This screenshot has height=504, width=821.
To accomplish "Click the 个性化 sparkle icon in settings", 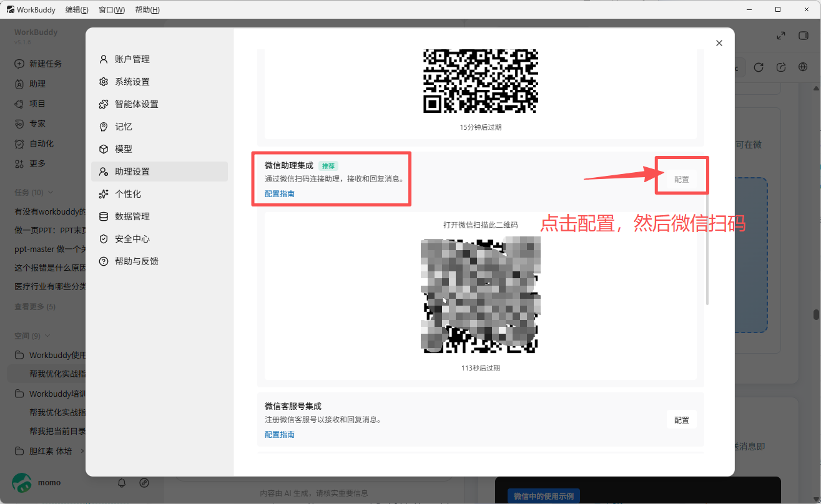I will (104, 194).
